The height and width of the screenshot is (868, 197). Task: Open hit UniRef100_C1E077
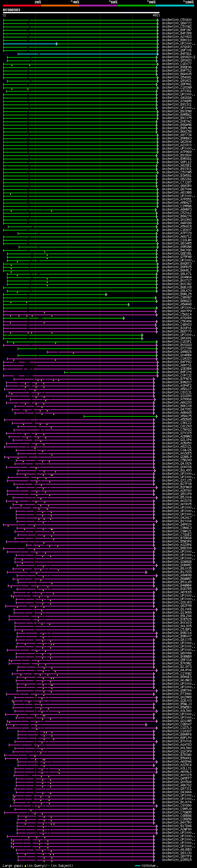(176, 64)
